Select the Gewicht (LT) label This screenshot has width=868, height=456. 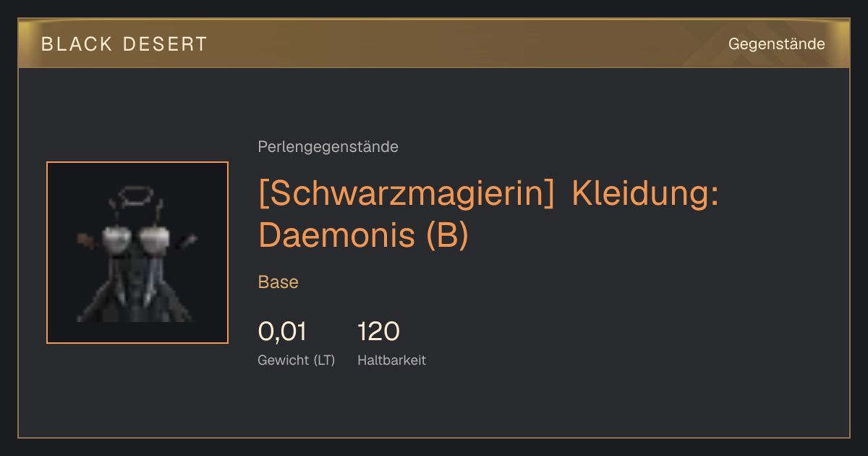point(296,360)
